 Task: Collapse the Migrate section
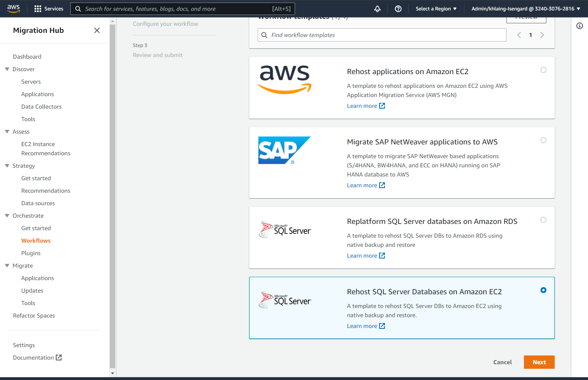point(7,266)
